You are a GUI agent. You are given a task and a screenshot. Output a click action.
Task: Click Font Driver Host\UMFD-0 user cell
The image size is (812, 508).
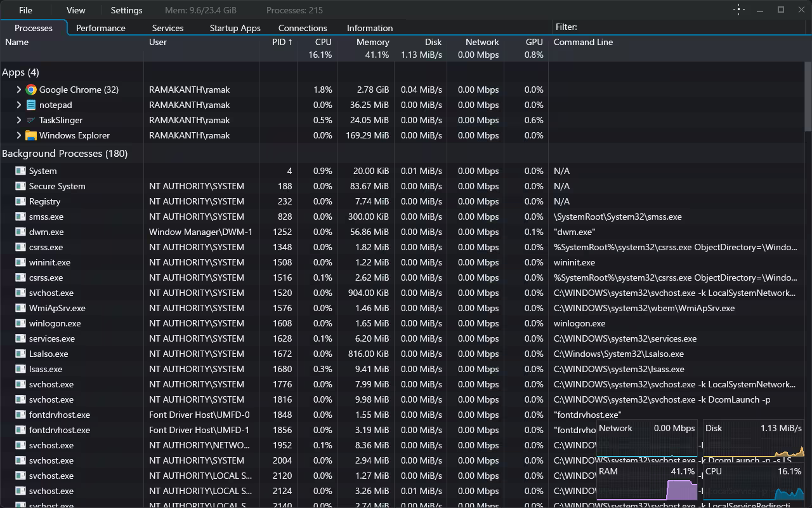coord(199,415)
